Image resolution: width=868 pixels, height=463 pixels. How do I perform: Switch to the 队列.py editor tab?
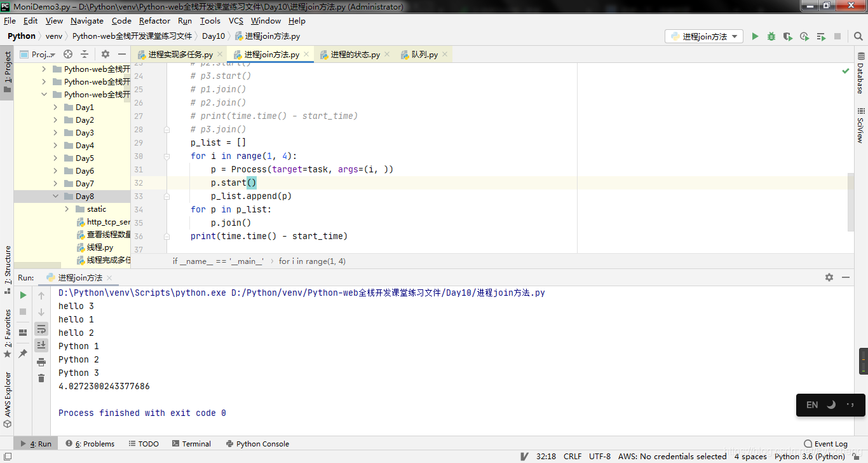[424, 55]
